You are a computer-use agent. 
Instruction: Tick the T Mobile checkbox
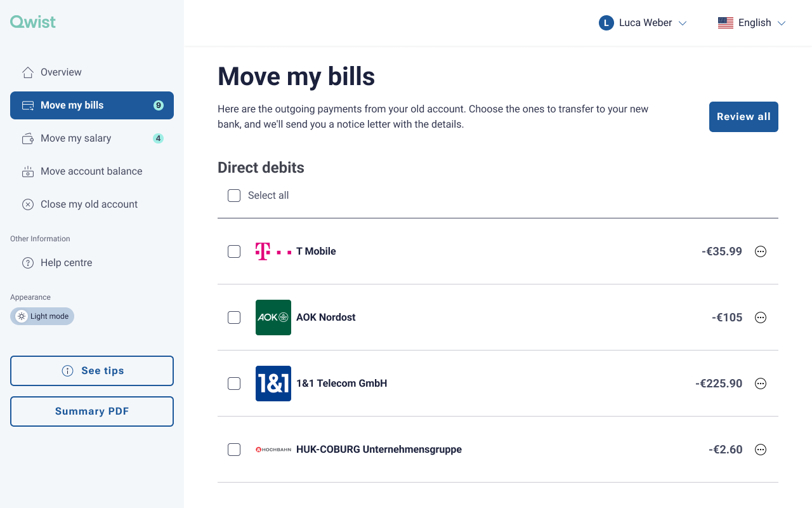click(234, 251)
